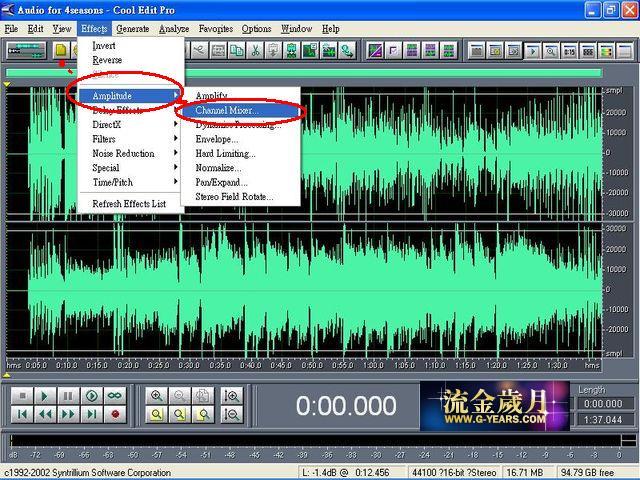640x480 pixels.
Task: Pause playback with the Pause button
Action: [x=69, y=396]
